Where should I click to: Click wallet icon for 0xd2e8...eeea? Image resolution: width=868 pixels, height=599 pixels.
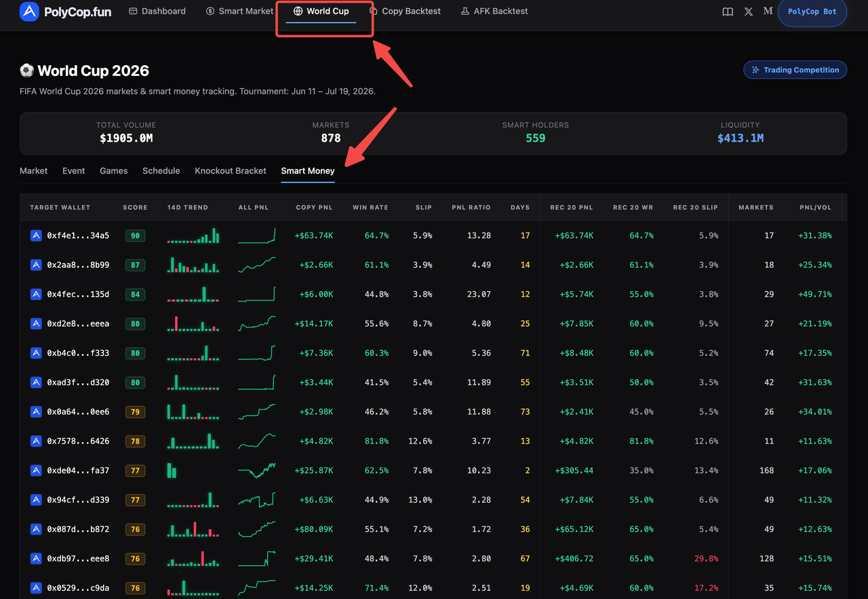(x=36, y=324)
